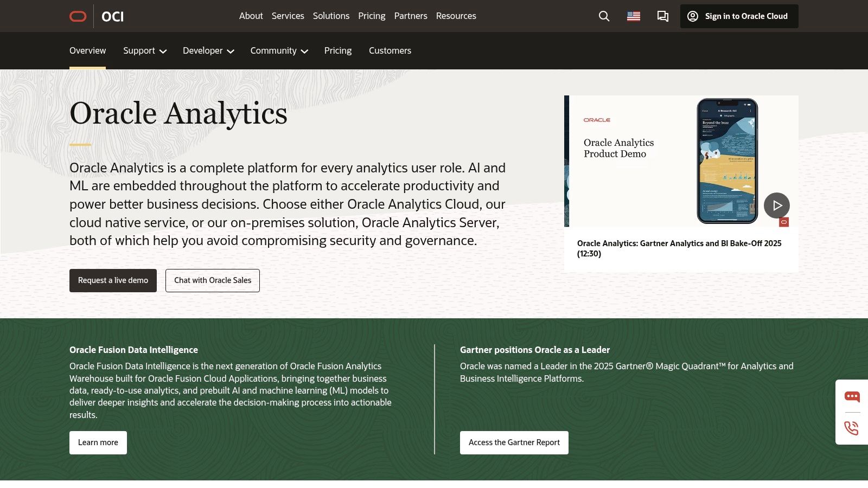Open the floating red chat icon
Viewport: 868px width, 488px height.
coord(852,397)
